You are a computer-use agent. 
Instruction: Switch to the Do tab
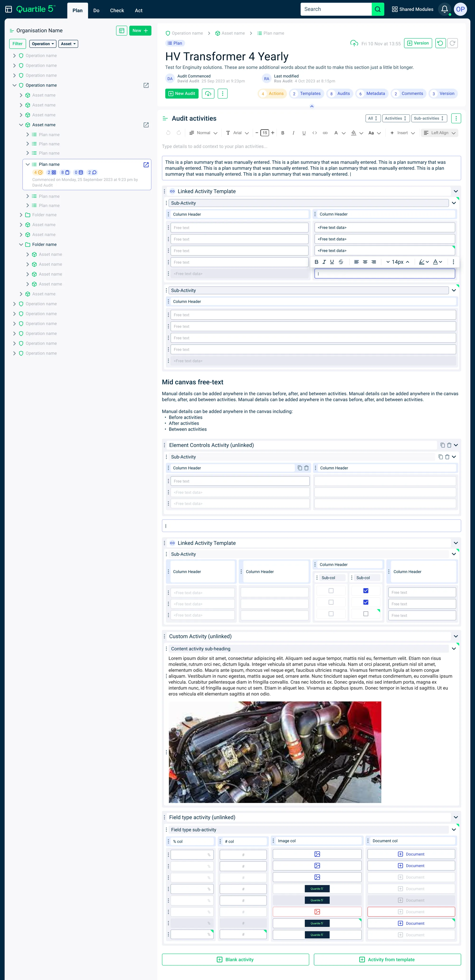[96, 11]
